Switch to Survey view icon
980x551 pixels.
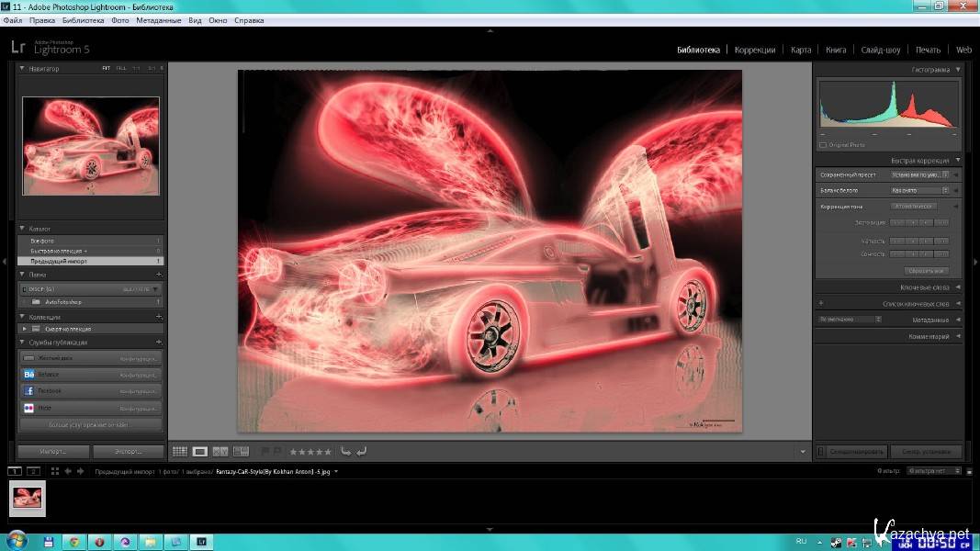coord(241,451)
